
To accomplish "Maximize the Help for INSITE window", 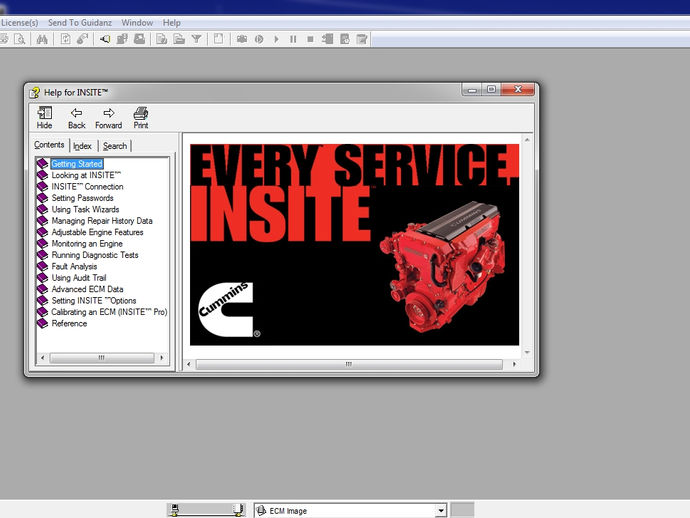I will click(492, 89).
